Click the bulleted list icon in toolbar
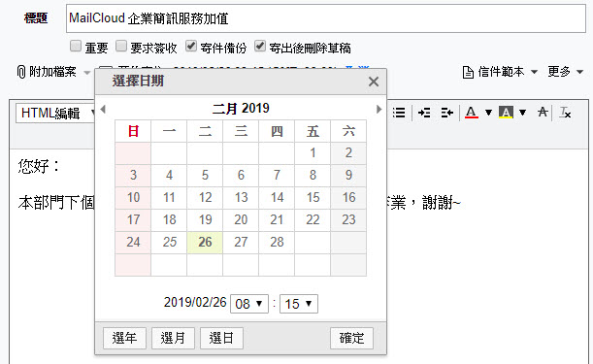Image resolution: width=593 pixels, height=364 pixels. click(399, 113)
